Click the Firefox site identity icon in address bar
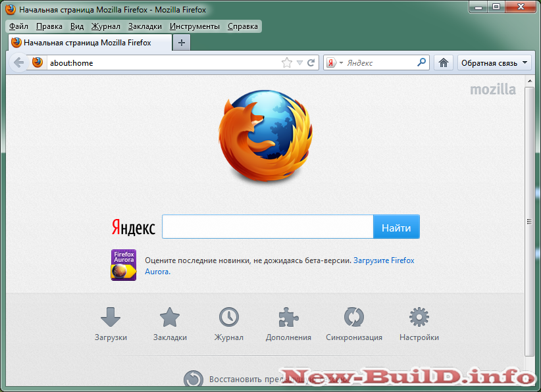 pyautogui.click(x=38, y=62)
